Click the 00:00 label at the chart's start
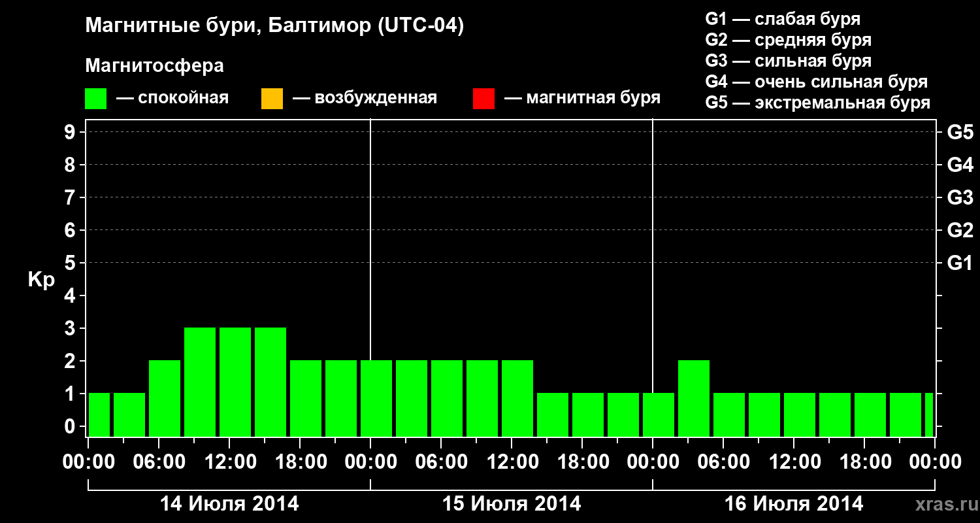The width and height of the screenshot is (980, 523). pos(88,462)
